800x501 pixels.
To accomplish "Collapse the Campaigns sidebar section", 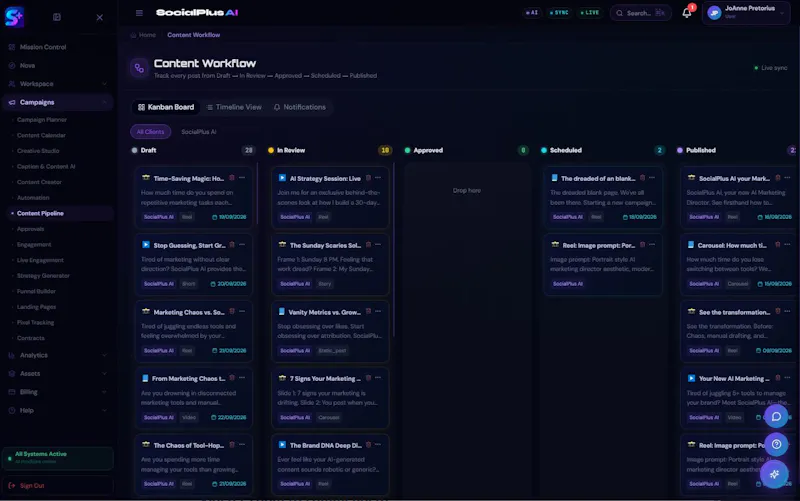I will tap(57, 102).
